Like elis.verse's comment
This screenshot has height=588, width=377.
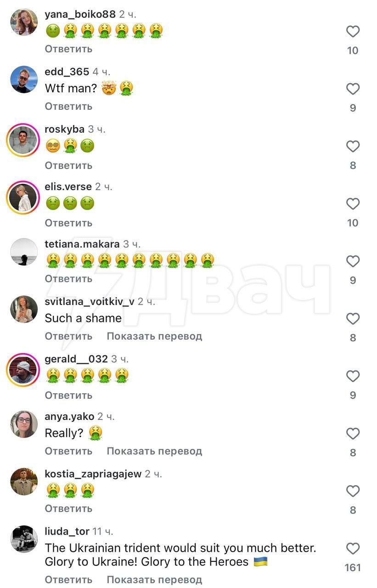pos(353,204)
